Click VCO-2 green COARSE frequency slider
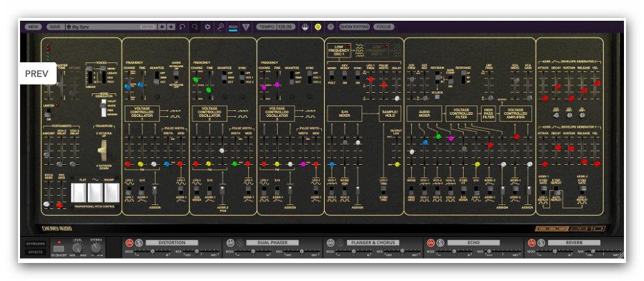The height and width of the screenshot is (281, 644). (196, 80)
